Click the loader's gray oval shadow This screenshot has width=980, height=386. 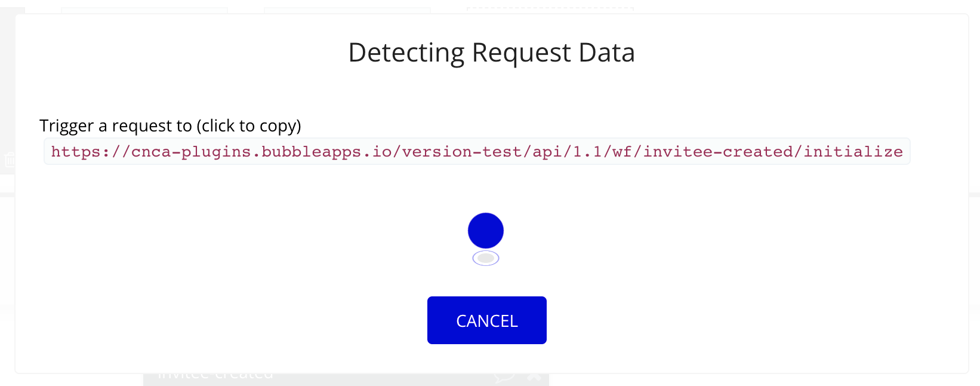pos(486,258)
